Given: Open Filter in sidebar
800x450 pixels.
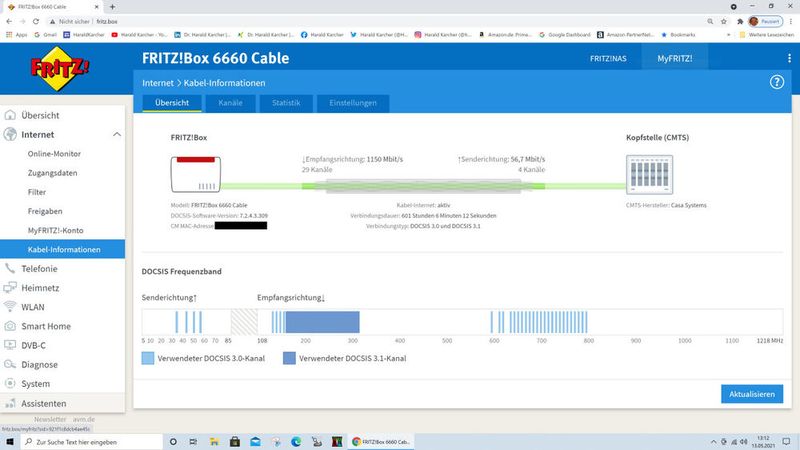Looking at the screenshot, I should 37,192.
